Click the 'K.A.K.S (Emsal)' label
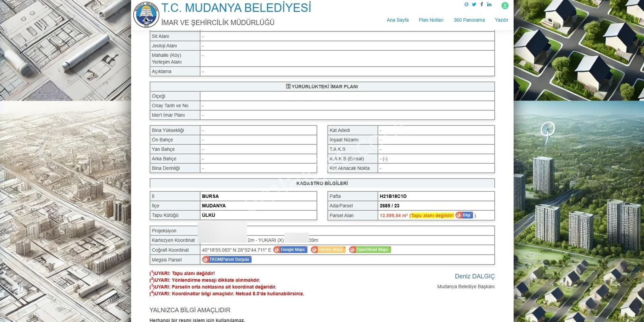 tap(347, 159)
